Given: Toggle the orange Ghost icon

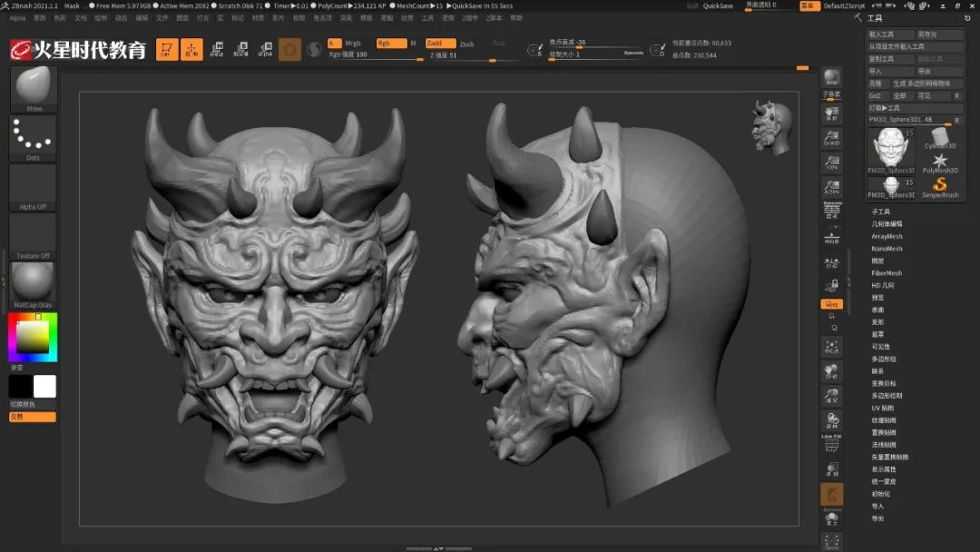Looking at the screenshot, I should tap(831, 494).
